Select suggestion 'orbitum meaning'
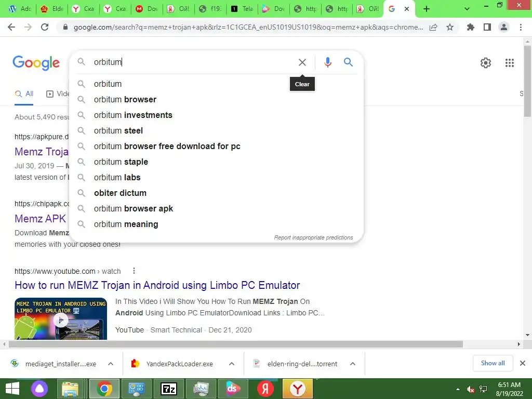The image size is (532, 399). pos(217,224)
